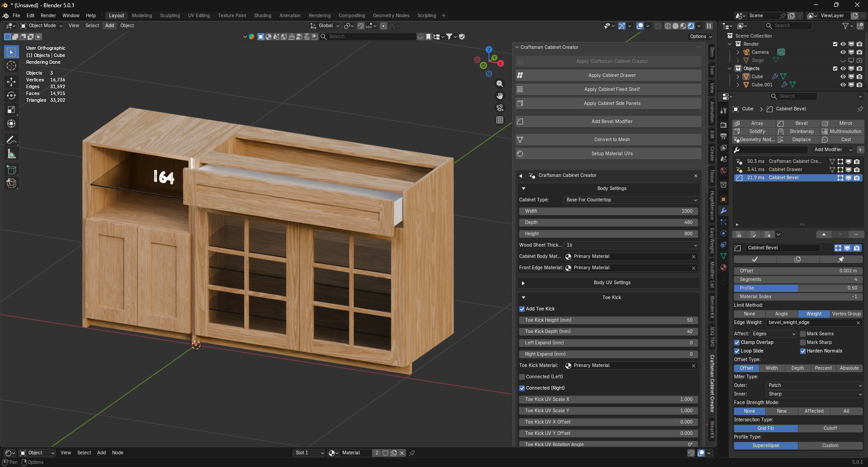Viewport: 868px width, 467px height.
Task: Click the viewport pan hand icon
Action: pyautogui.click(x=500, y=96)
